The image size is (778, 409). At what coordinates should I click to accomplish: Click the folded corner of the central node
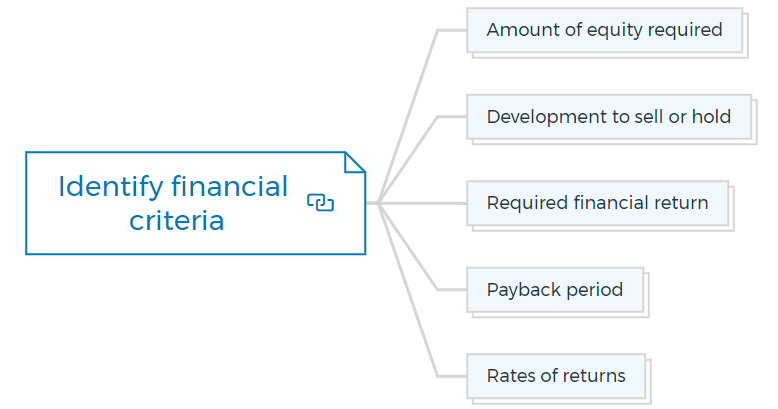(355, 162)
